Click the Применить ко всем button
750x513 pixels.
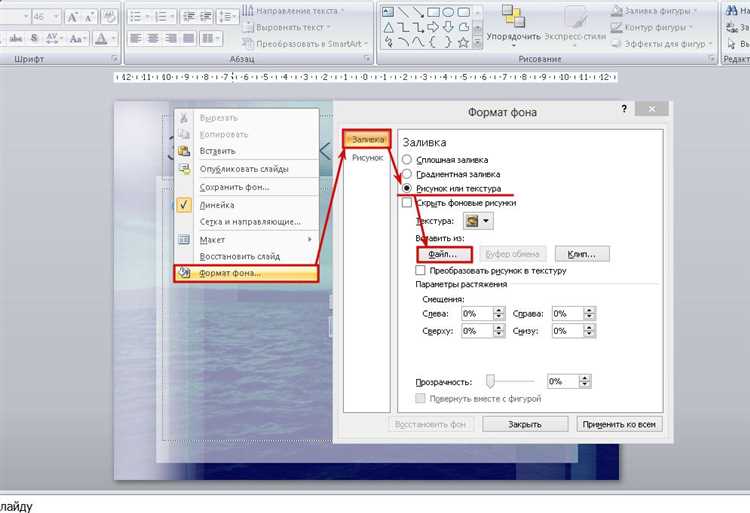(619, 424)
